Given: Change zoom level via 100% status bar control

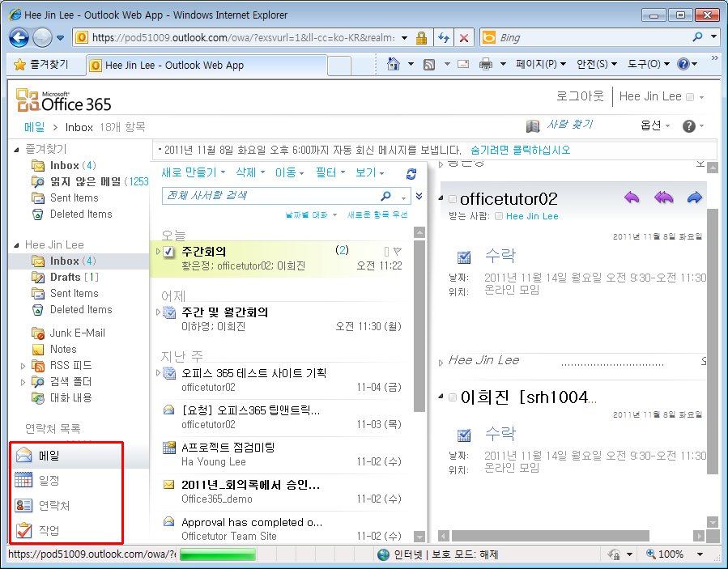Looking at the screenshot, I should (675, 554).
